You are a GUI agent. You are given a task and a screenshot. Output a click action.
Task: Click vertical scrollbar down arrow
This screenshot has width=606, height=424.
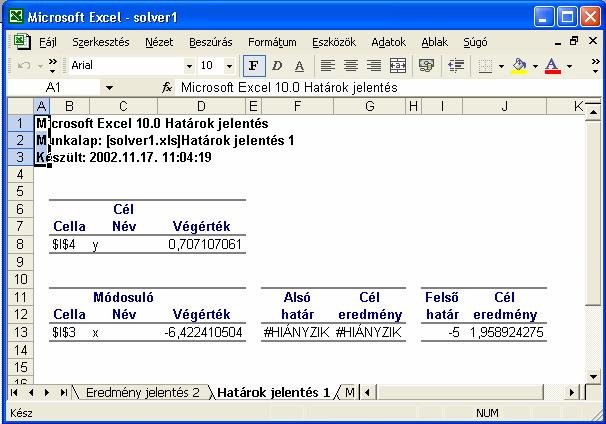[x=593, y=376]
